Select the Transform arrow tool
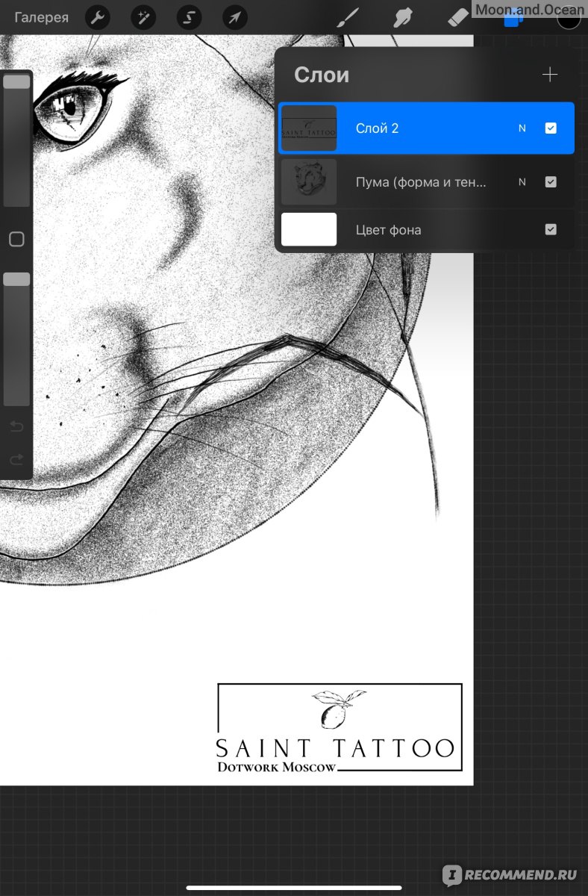588x896 pixels. click(234, 17)
